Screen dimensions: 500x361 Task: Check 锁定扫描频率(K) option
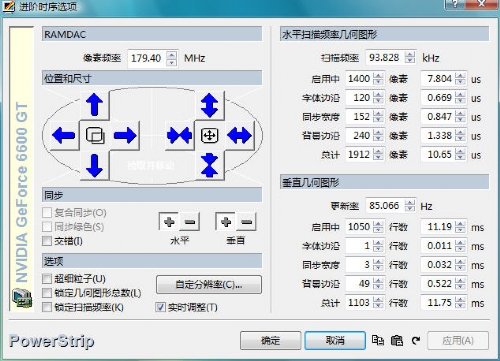(x=47, y=307)
